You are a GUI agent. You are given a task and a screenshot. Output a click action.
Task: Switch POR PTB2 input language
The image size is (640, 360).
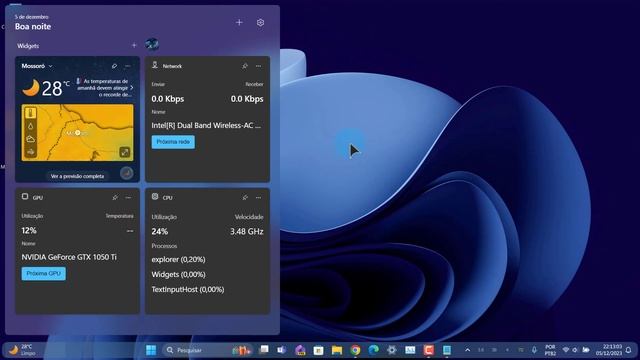click(x=550, y=350)
